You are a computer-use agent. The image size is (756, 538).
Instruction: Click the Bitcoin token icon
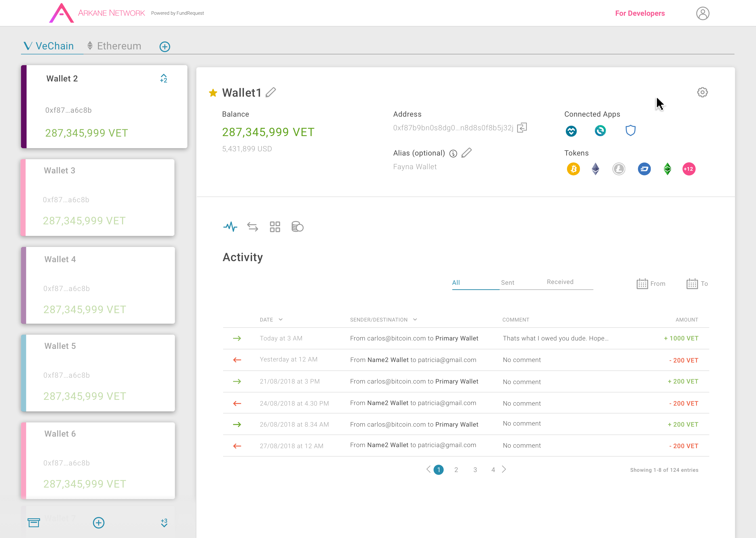573,169
